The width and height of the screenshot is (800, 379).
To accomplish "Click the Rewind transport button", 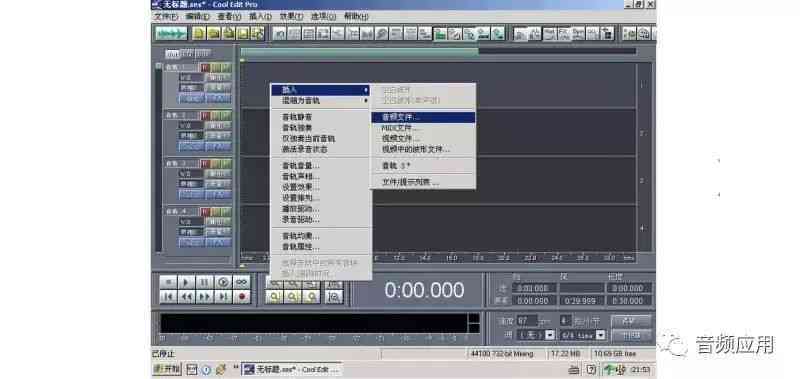I will pyautogui.click(x=186, y=297).
